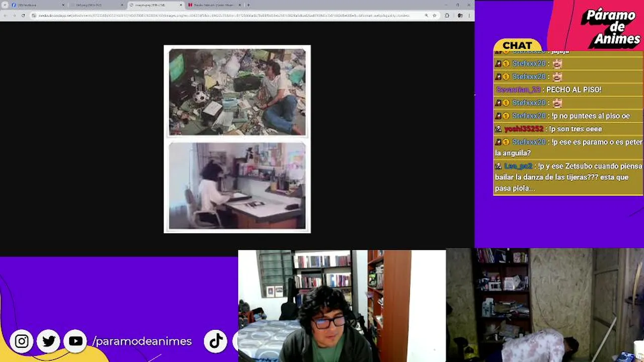Screen dimensions: 644x362
Task: Bookmark this page with the star icon
Action: click(x=434, y=16)
